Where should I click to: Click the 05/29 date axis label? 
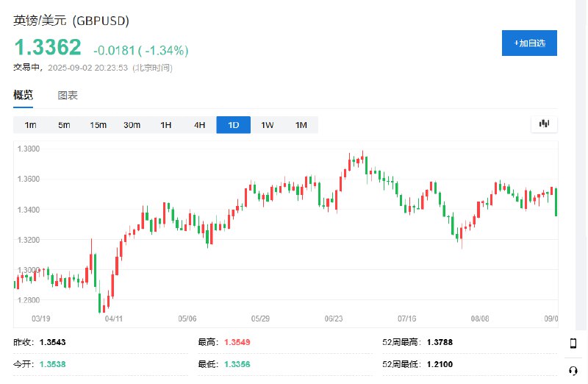tap(260, 319)
